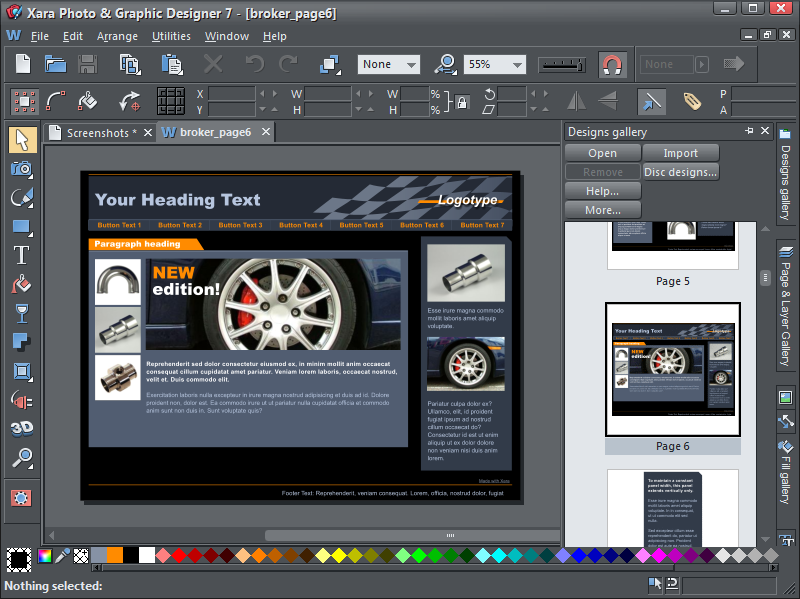Viewport: 800px width, 599px height.
Task: Select the Transparency tool
Action: click(x=21, y=313)
